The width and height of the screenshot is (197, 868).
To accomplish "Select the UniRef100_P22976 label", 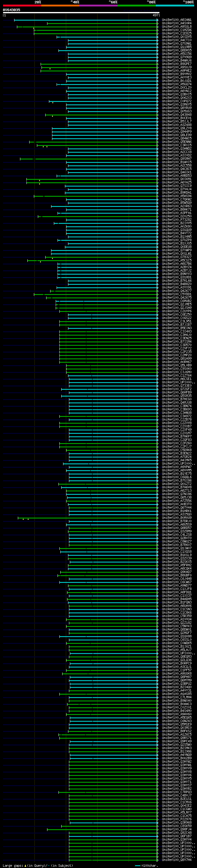I will (176, 819).
